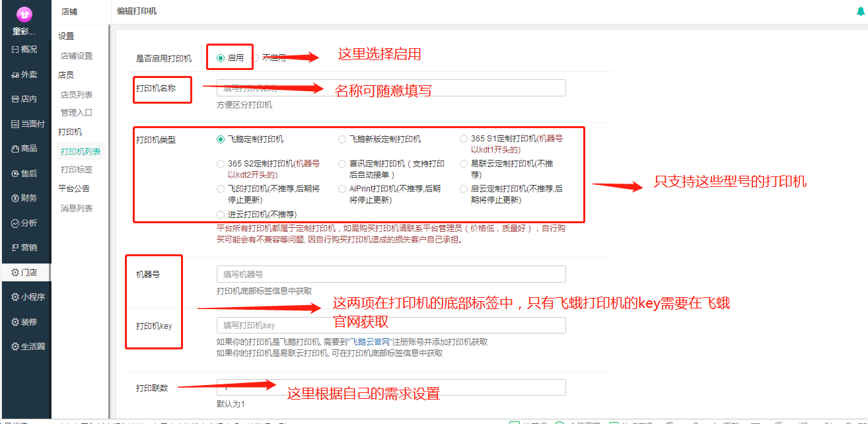
Task: Open the 商品 products section
Action: [24, 149]
